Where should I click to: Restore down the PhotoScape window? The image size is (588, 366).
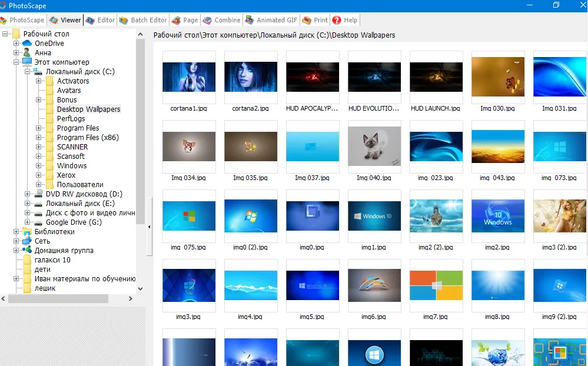point(556,5)
